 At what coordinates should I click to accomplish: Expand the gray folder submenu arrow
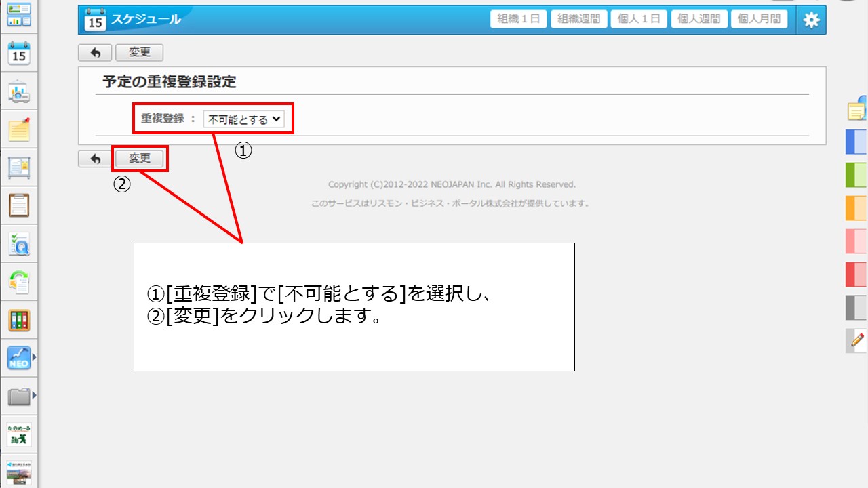point(34,394)
